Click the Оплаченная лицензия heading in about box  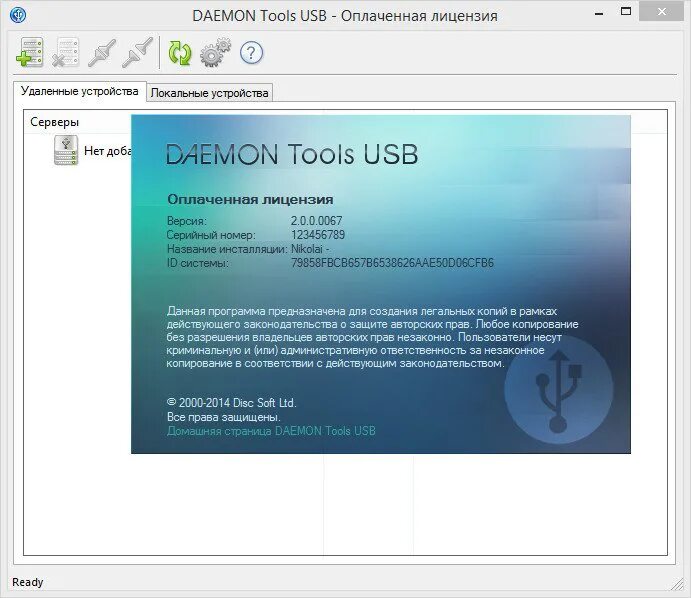pyautogui.click(x=250, y=200)
